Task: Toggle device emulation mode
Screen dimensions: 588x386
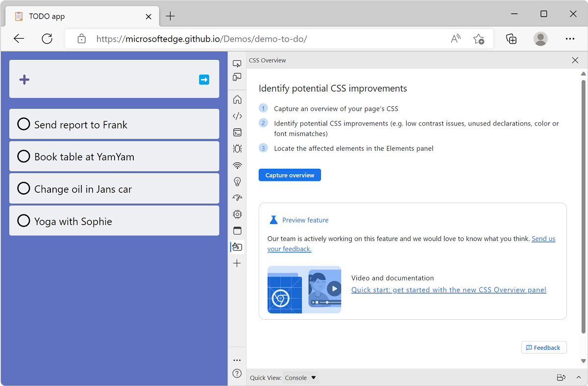Action: 237,77
